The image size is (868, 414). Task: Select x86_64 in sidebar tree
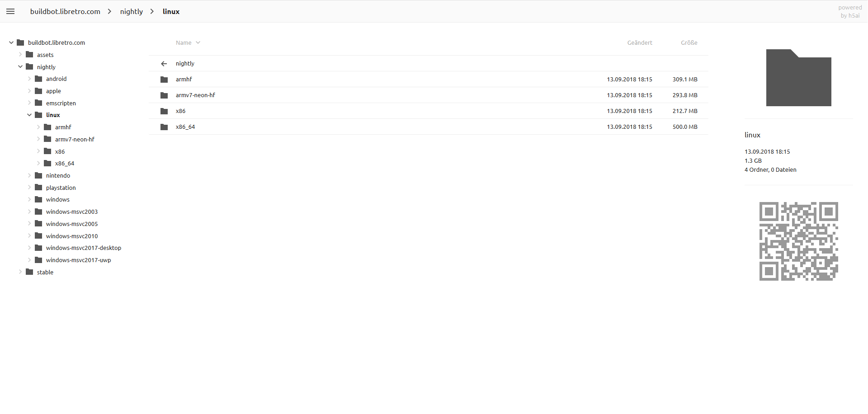click(x=65, y=163)
